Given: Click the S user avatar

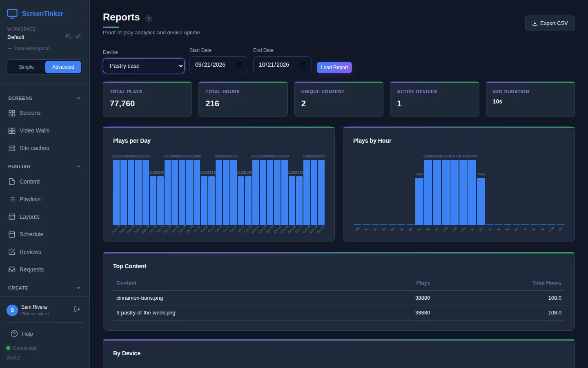Looking at the screenshot, I should 12,310.
